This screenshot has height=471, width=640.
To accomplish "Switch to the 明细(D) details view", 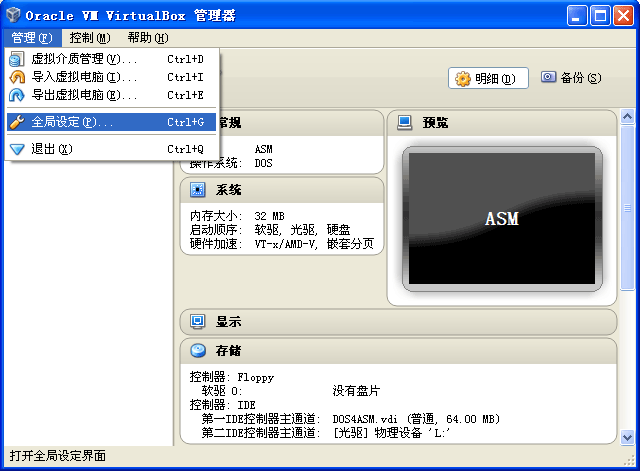I will pyautogui.click(x=488, y=78).
